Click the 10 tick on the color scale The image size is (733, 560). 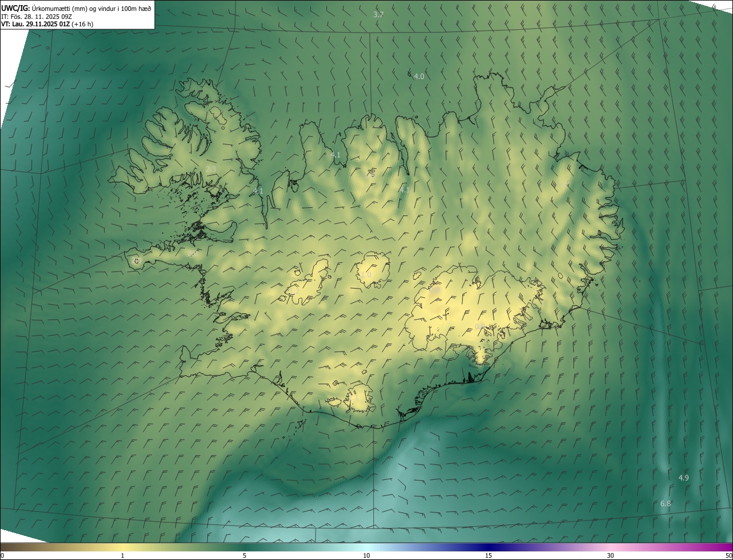pyautogui.click(x=366, y=555)
